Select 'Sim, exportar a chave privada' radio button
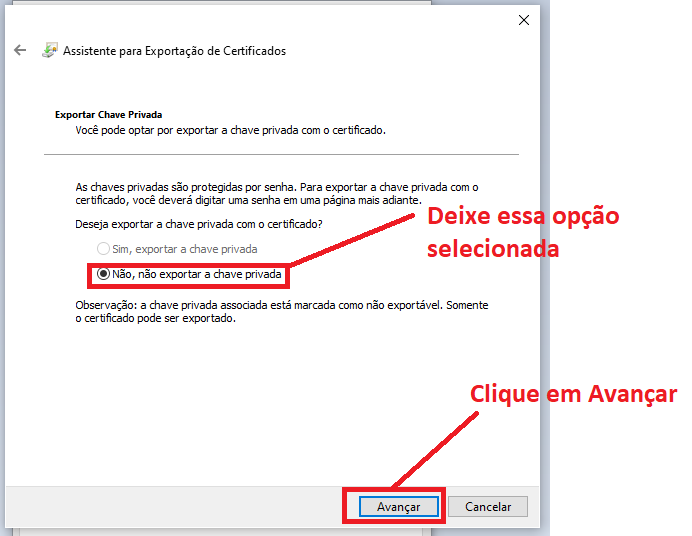The image size is (692, 536). point(103,249)
